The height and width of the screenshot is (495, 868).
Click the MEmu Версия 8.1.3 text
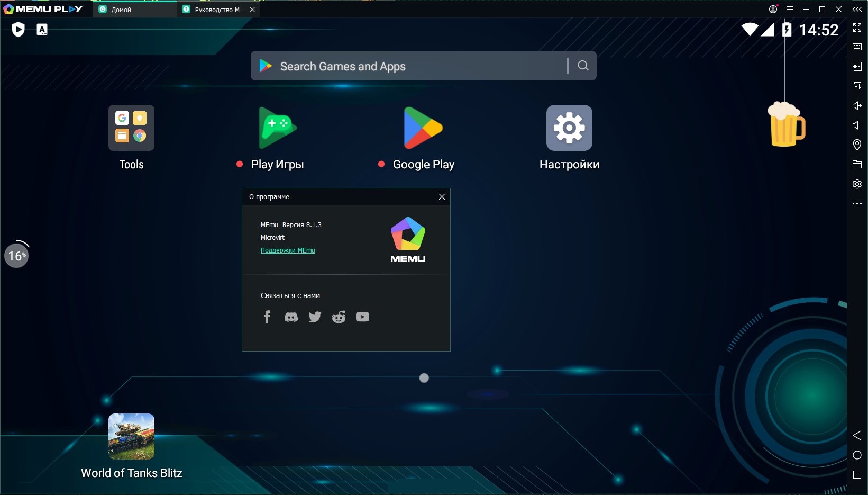tap(291, 225)
